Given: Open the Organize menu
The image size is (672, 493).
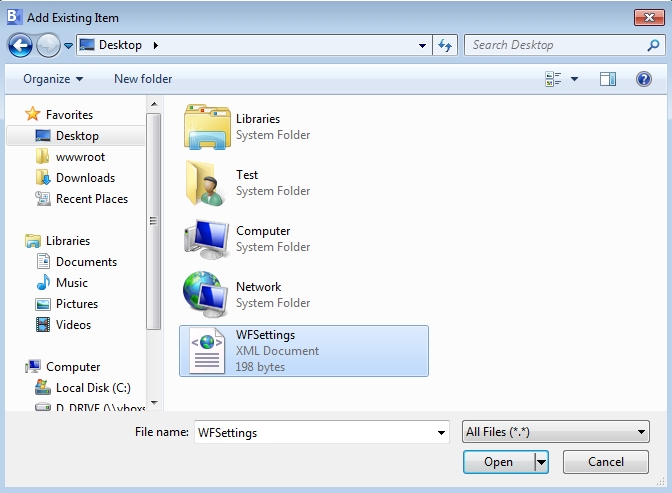Looking at the screenshot, I should (53, 79).
